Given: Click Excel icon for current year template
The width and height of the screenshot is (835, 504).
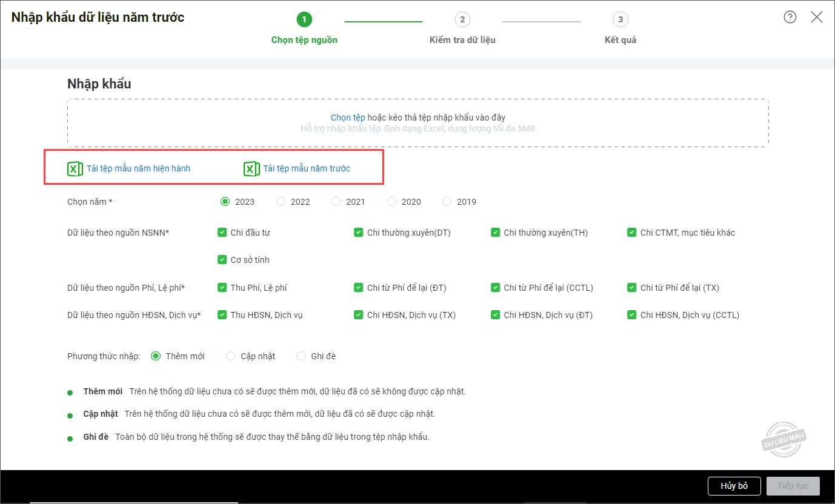Looking at the screenshot, I should pos(75,168).
